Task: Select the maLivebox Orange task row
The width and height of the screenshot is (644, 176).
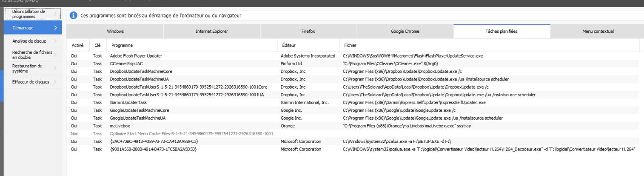Action: [x=121, y=126]
